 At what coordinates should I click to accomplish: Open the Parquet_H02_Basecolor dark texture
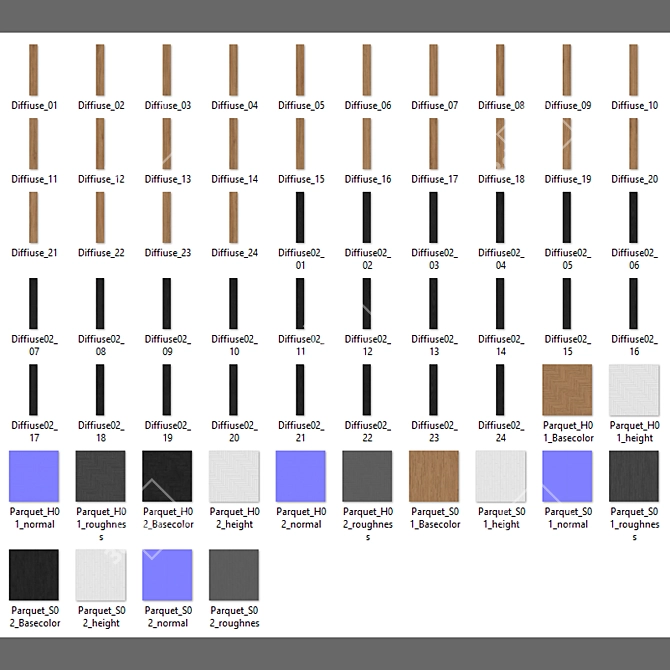(167, 475)
